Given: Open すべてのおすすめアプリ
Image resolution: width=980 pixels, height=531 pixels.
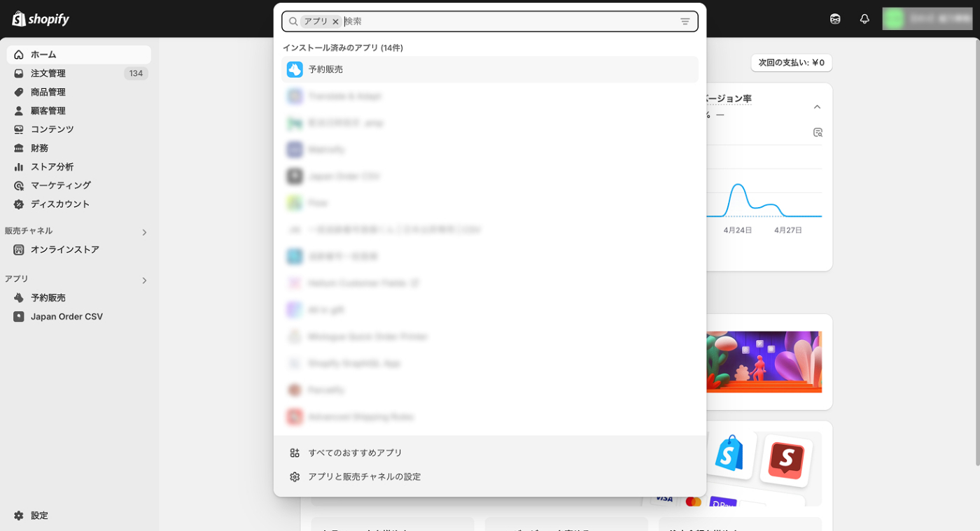Looking at the screenshot, I should pyautogui.click(x=490, y=453).
